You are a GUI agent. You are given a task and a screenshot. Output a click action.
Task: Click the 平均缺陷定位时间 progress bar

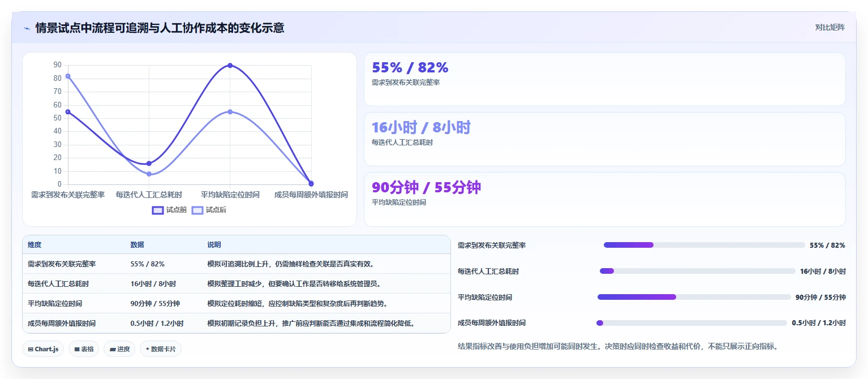[694, 297]
